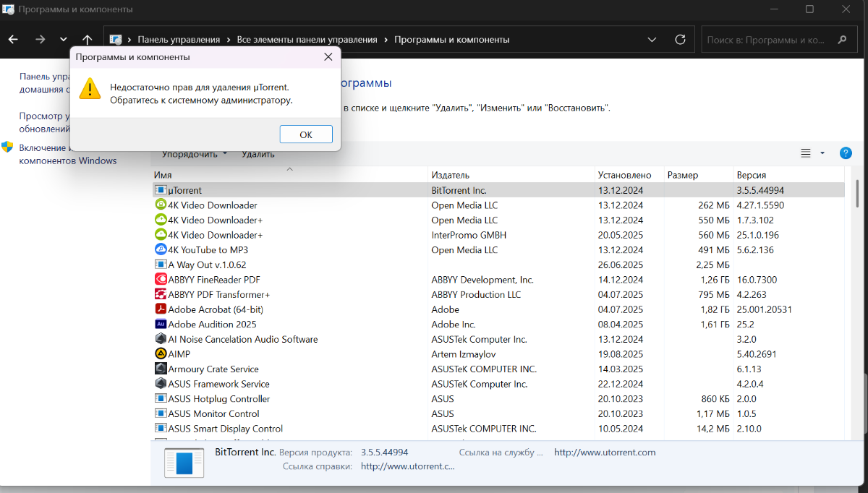The height and width of the screenshot is (493, 868).
Task: Open help with blue question icon
Action: [x=846, y=153]
